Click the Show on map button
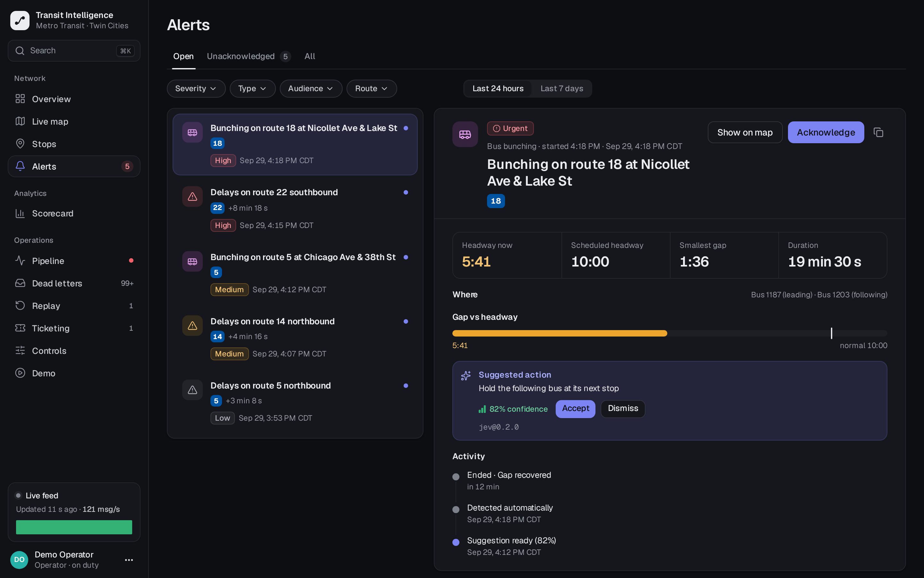This screenshot has height=578, width=924. 745,132
